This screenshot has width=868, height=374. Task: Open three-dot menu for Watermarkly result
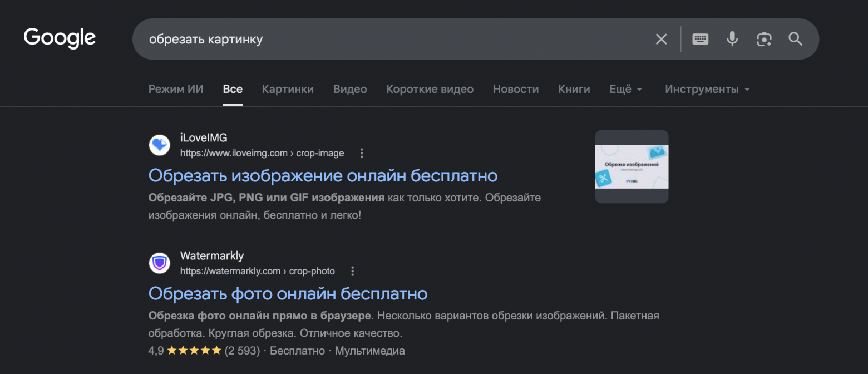point(353,271)
